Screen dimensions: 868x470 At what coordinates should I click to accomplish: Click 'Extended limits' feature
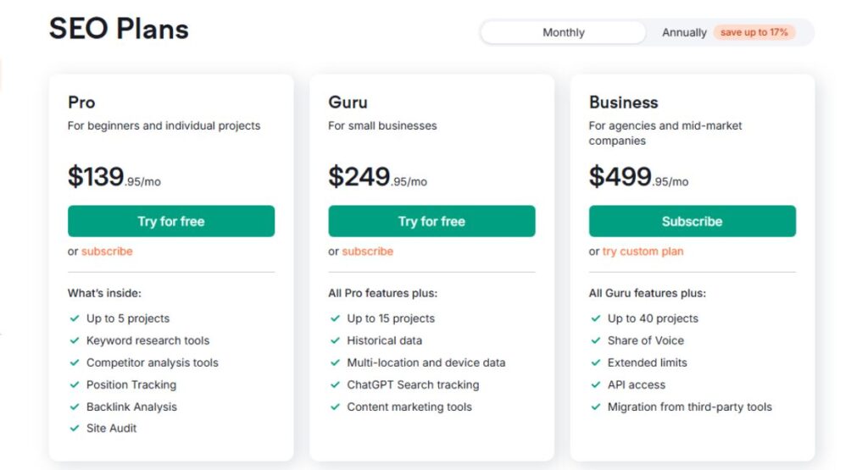(647, 362)
